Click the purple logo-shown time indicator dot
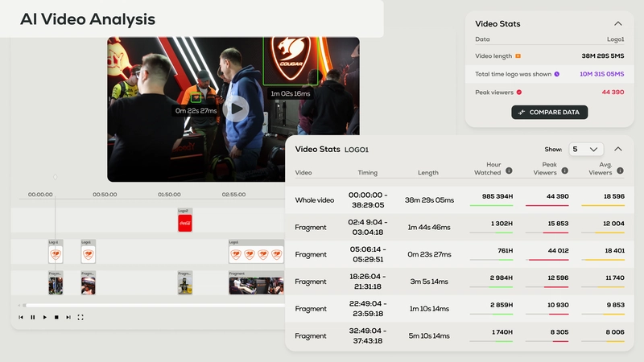 (x=557, y=74)
